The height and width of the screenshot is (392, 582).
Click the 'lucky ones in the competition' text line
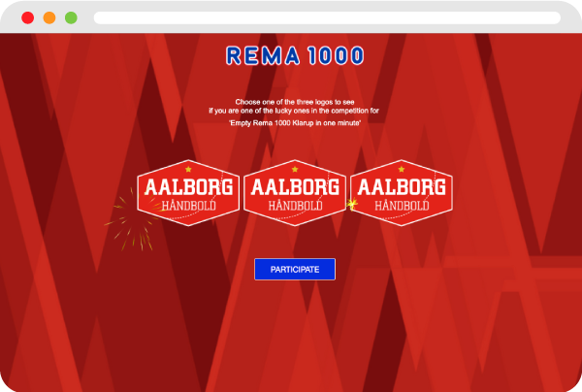pos(294,111)
